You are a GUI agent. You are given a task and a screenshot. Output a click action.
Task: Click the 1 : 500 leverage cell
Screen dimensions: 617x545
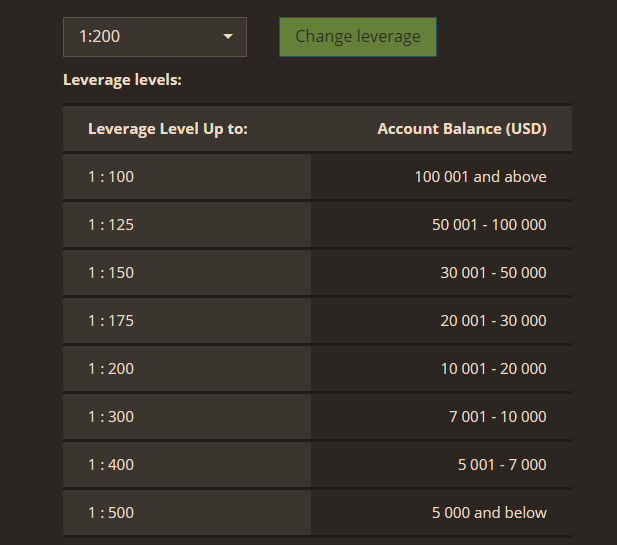pos(187,513)
